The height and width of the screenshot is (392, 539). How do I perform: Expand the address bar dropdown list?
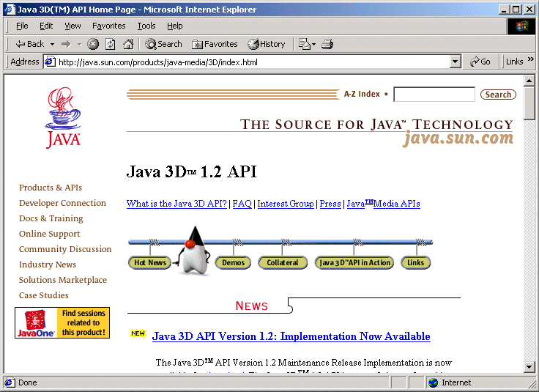click(x=455, y=62)
